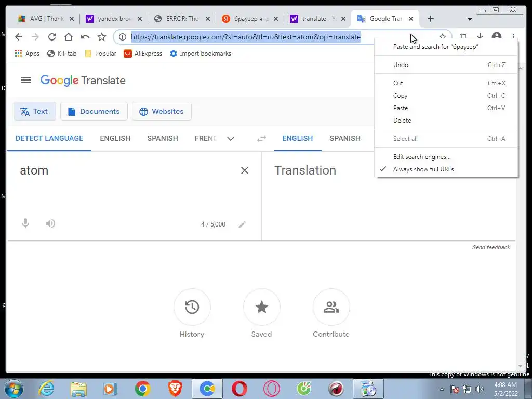Click the Kill tab bookmark

tap(62, 54)
